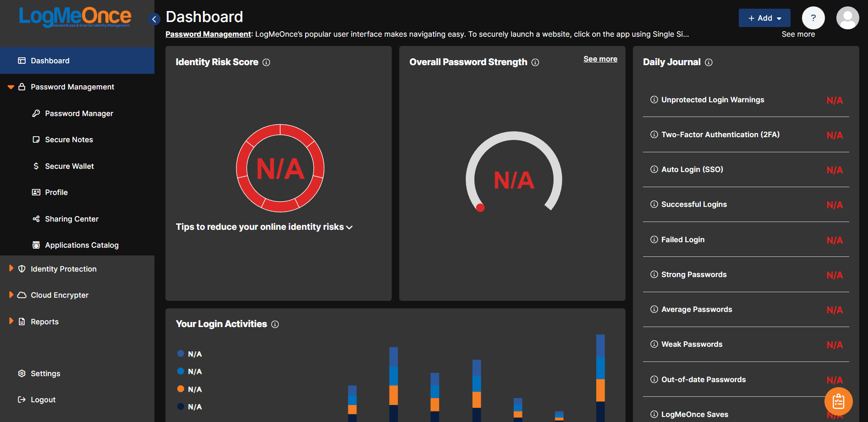This screenshot has height=422, width=868.
Task: Click info icon beside LogMeOnce Saves
Action: pyautogui.click(x=654, y=414)
